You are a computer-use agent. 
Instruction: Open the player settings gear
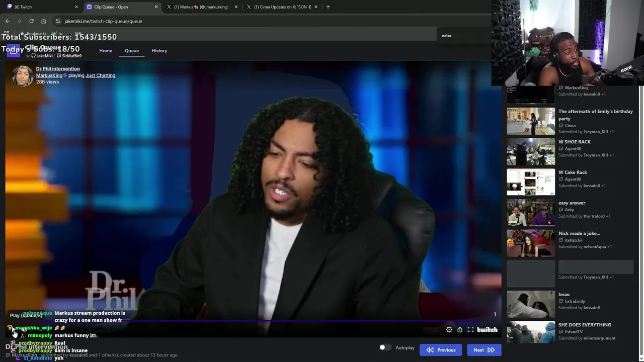click(x=449, y=330)
